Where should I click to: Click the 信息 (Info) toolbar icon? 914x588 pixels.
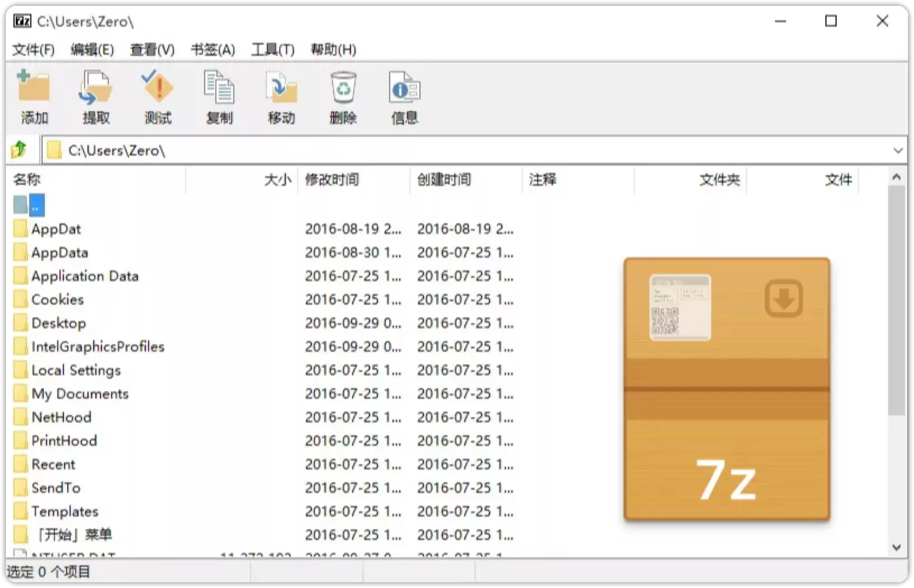404,87
